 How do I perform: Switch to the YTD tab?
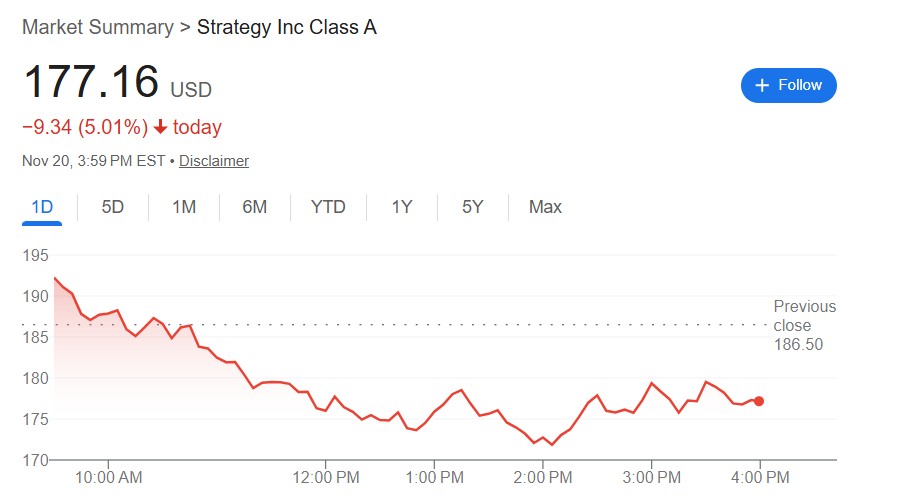point(328,207)
